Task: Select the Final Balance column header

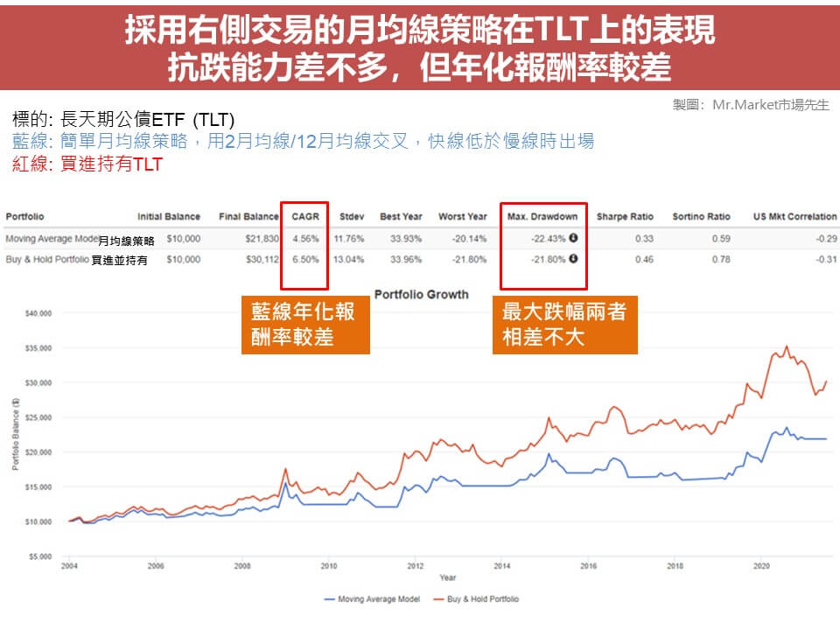Action: (x=248, y=216)
